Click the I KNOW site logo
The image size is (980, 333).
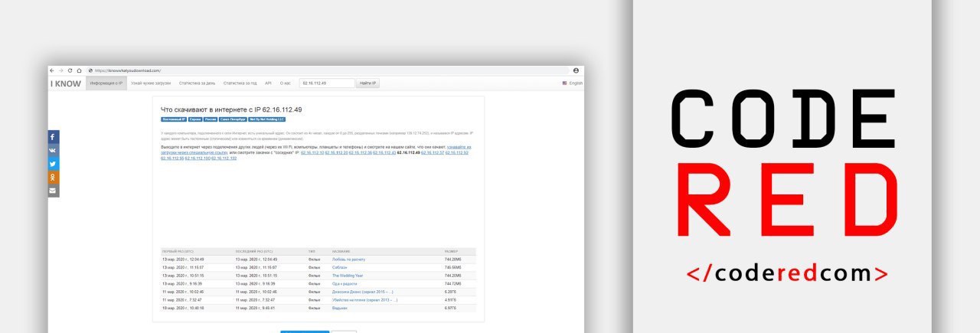click(66, 83)
